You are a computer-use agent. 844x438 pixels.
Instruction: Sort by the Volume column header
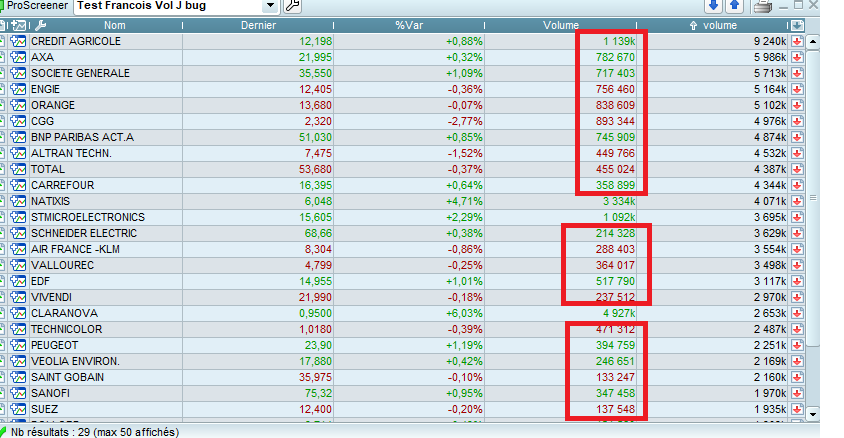click(561, 25)
